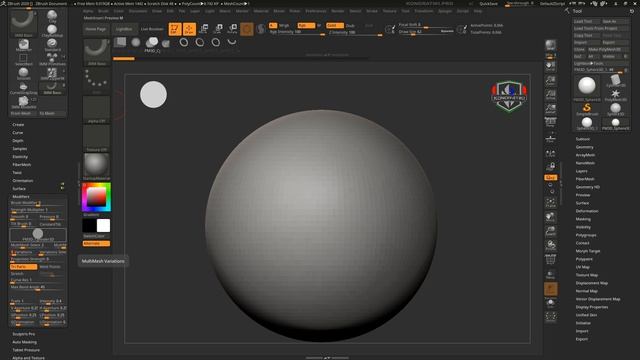640x360 pixels.
Task: Click the Edit mode icon
Action: click(x=175, y=29)
